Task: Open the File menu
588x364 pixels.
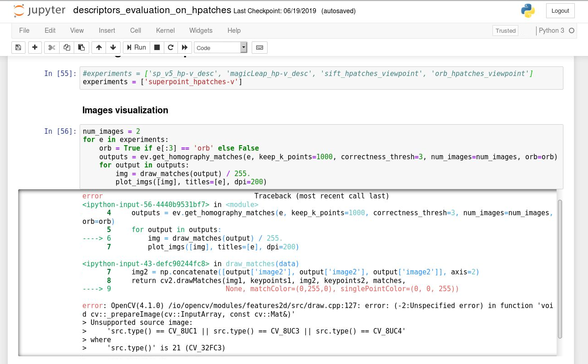Action: [x=24, y=30]
